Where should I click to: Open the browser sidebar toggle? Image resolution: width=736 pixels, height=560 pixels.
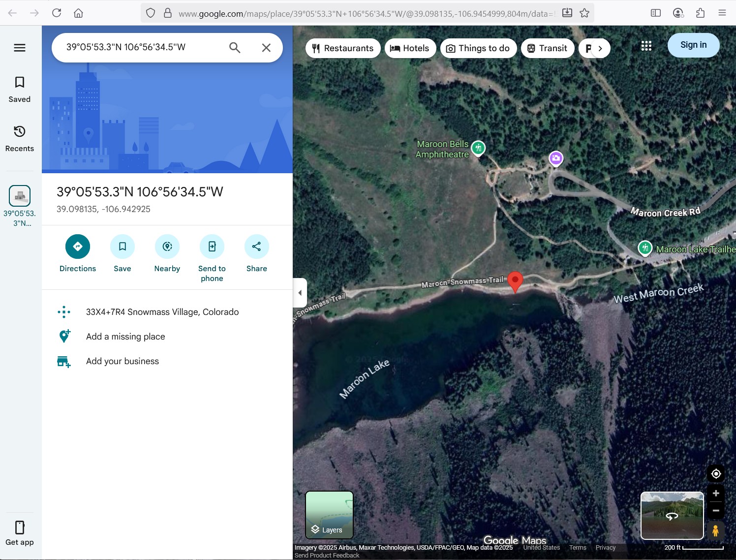[x=655, y=13]
